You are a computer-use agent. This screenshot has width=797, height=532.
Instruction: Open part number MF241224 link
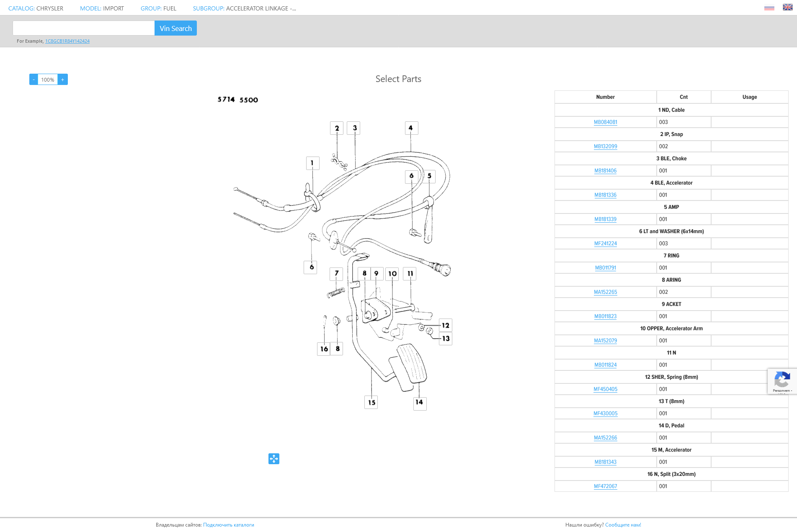[x=606, y=244]
